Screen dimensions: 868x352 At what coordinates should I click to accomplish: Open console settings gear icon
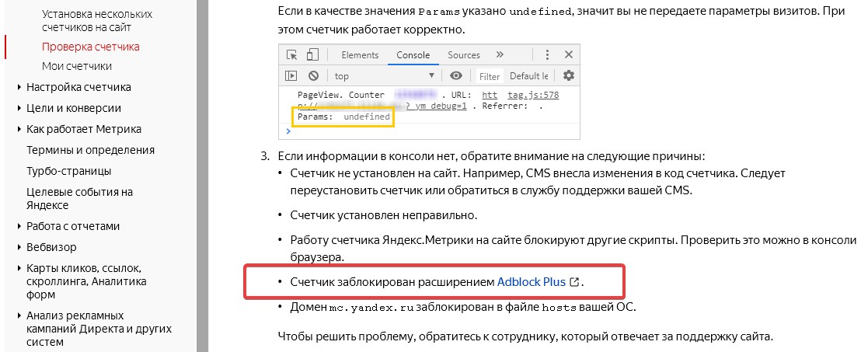coord(568,76)
